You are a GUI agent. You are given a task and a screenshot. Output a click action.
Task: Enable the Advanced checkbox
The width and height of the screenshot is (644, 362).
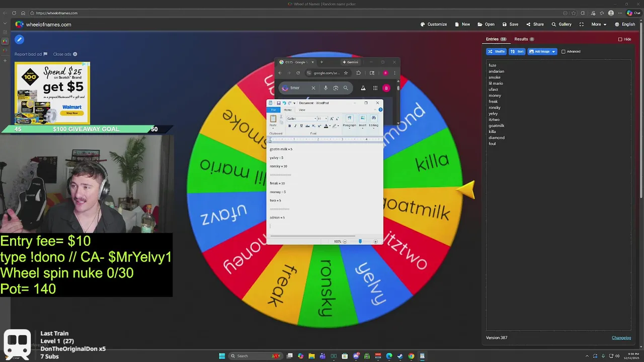pos(563,51)
